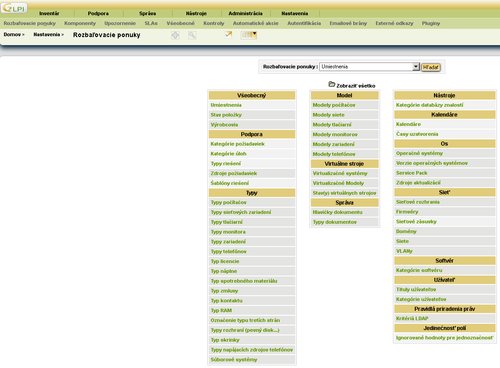Click the GLPI logo
This screenshot has width=500, height=368.
[14, 8]
